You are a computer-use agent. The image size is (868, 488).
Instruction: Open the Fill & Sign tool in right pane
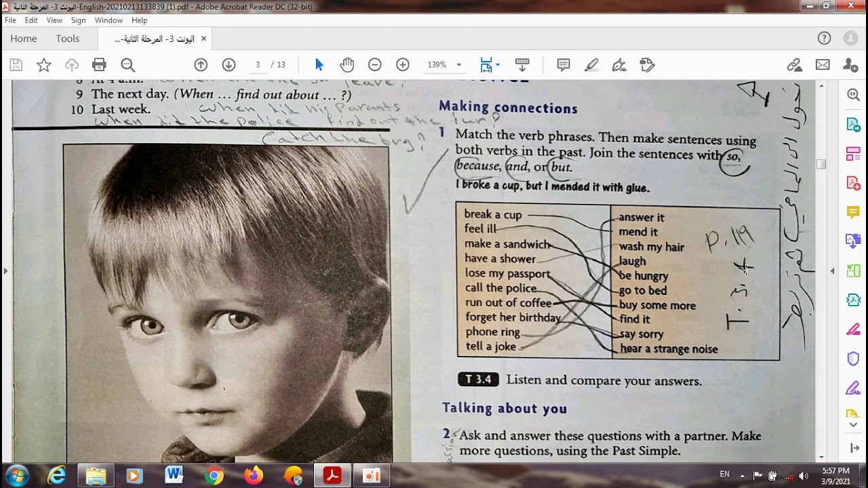coord(853,329)
